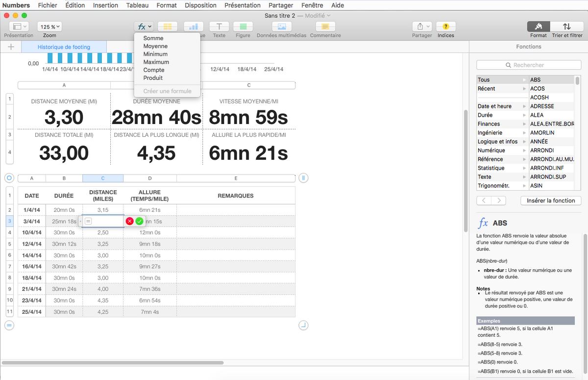The height and width of the screenshot is (380, 588).
Task: Open the Données multimédias browser
Action: (281, 26)
